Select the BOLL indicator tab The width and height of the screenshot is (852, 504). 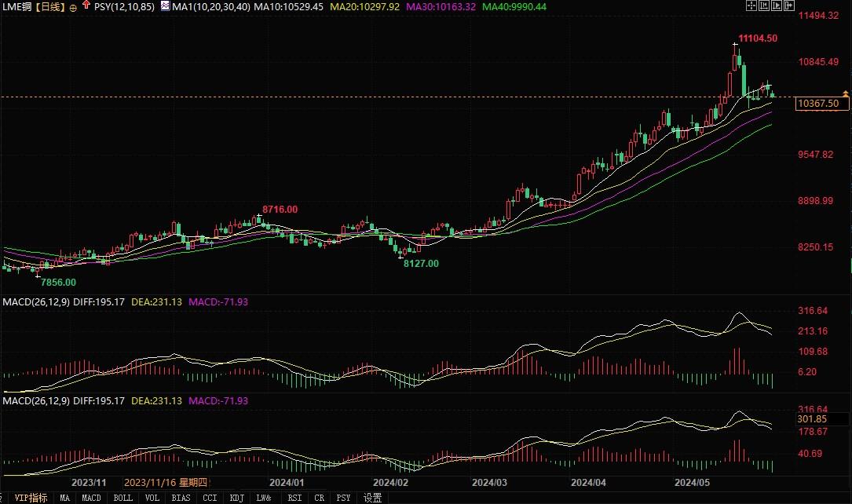(x=122, y=498)
